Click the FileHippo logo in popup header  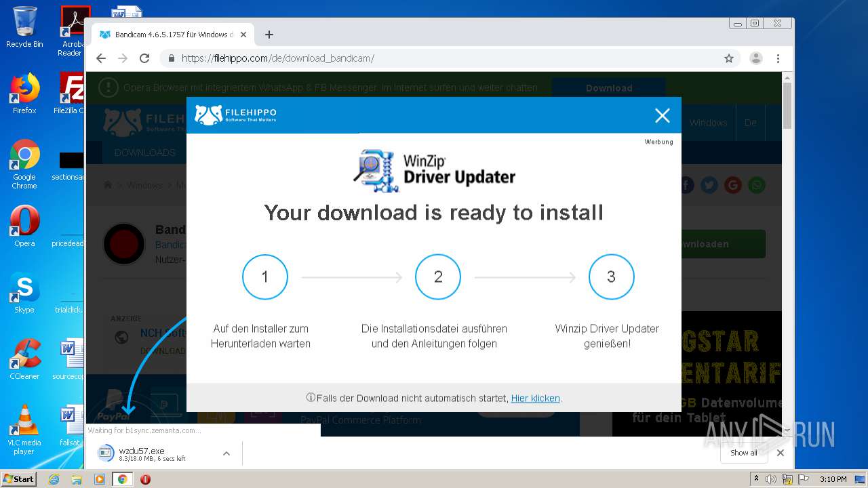(x=235, y=115)
